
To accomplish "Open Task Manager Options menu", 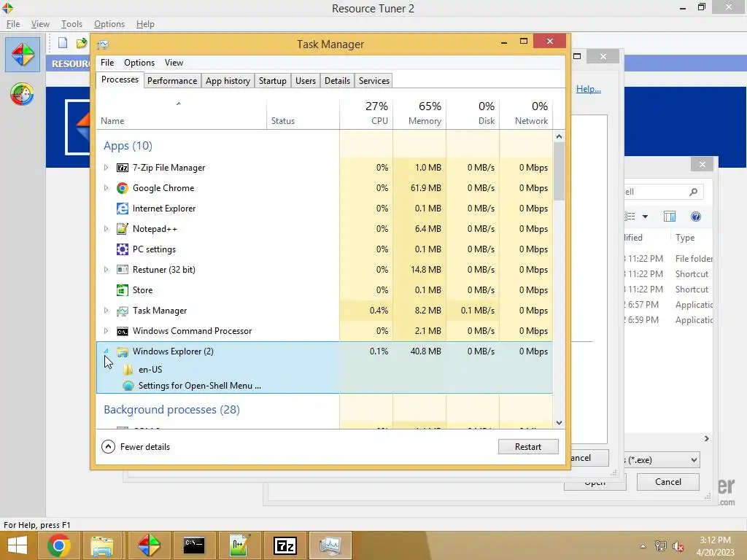I will point(139,63).
